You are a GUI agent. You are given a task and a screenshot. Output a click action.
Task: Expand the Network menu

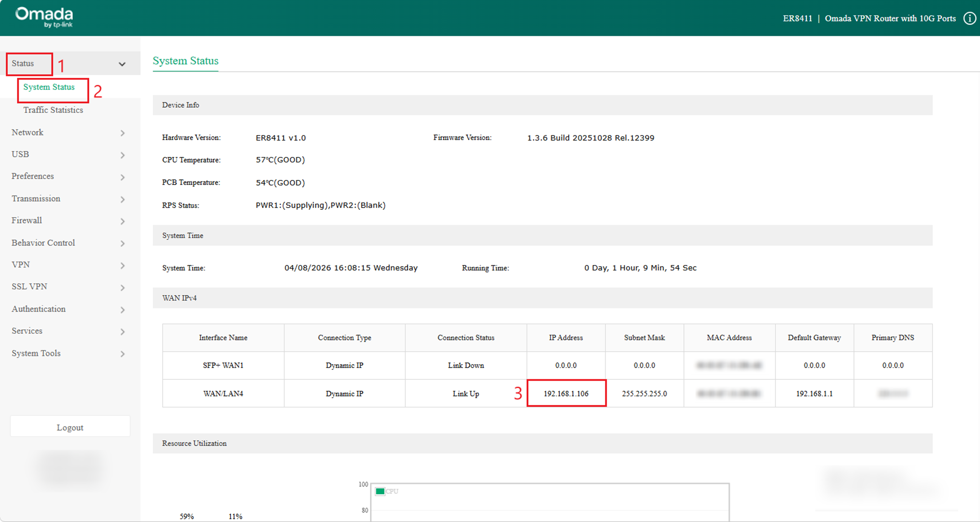coord(122,133)
